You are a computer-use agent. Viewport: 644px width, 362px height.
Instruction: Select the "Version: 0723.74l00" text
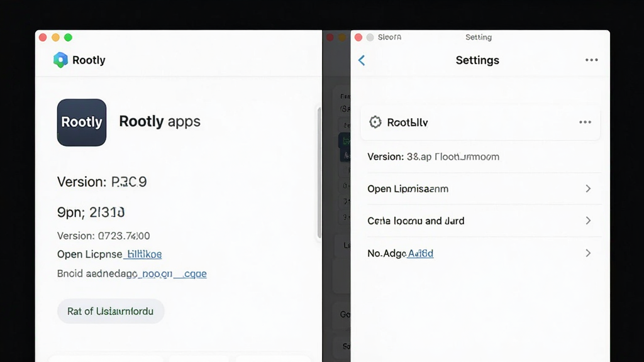[x=104, y=236]
